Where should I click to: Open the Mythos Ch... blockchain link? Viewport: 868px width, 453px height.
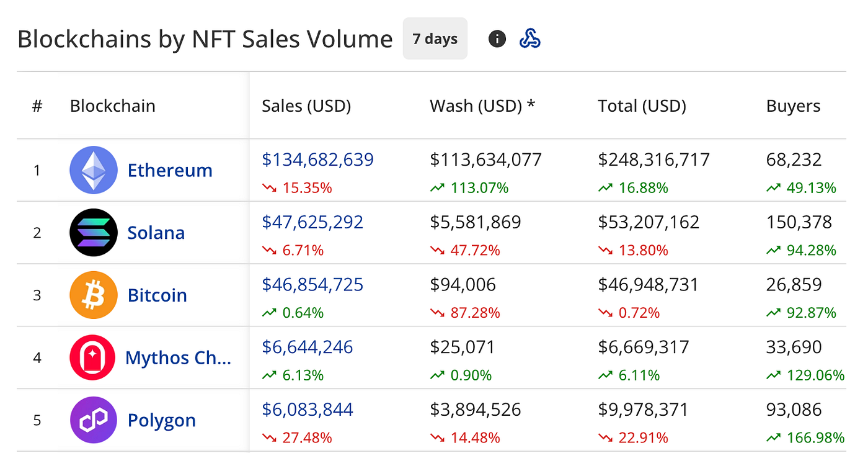pos(179,358)
